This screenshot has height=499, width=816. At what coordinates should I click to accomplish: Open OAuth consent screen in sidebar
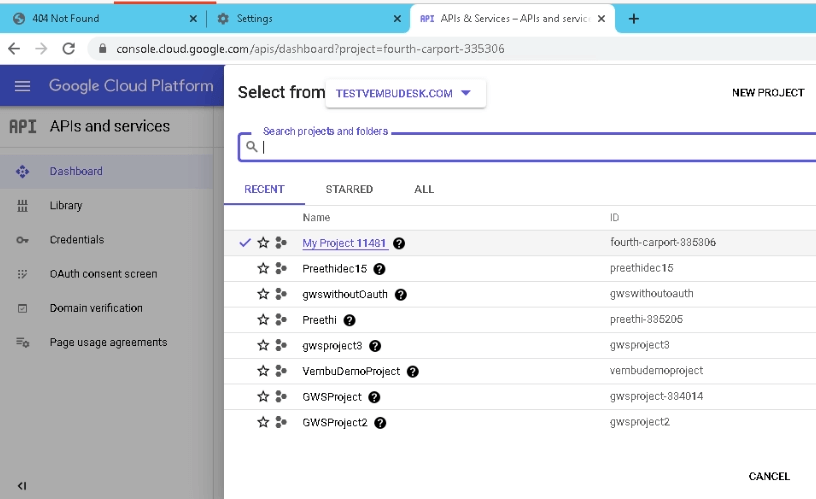[x=104, y=274]
